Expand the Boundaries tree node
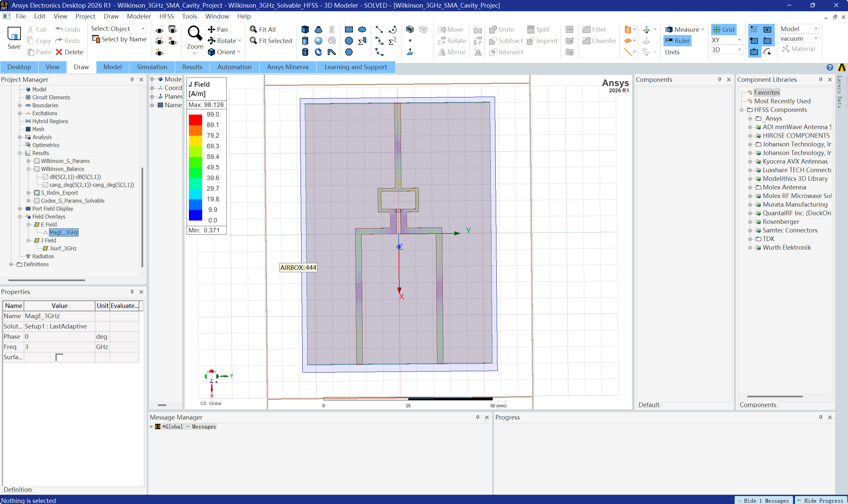 coord(20,105)
